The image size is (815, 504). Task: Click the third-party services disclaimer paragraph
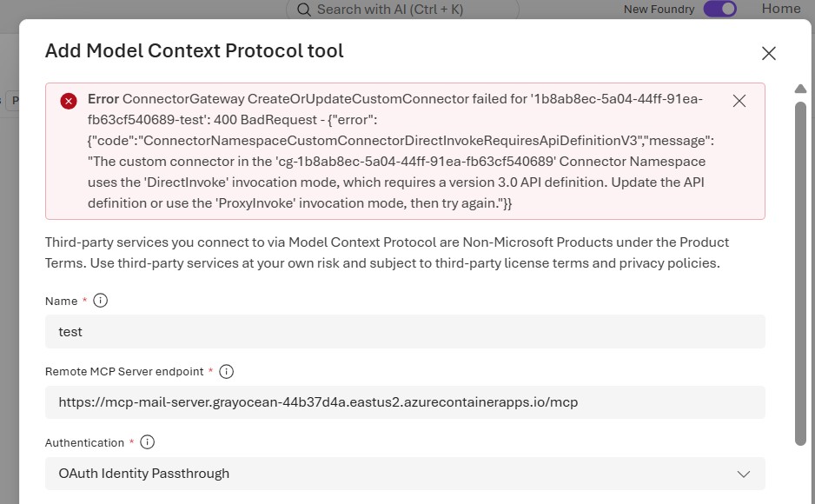pos(387,253)
